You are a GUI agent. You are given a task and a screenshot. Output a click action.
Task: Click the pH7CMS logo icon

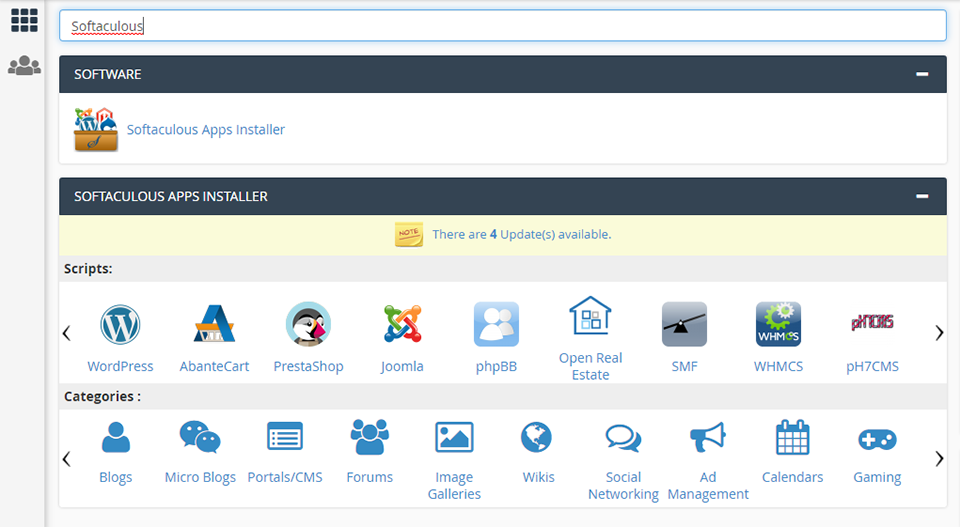pos(872,322)
